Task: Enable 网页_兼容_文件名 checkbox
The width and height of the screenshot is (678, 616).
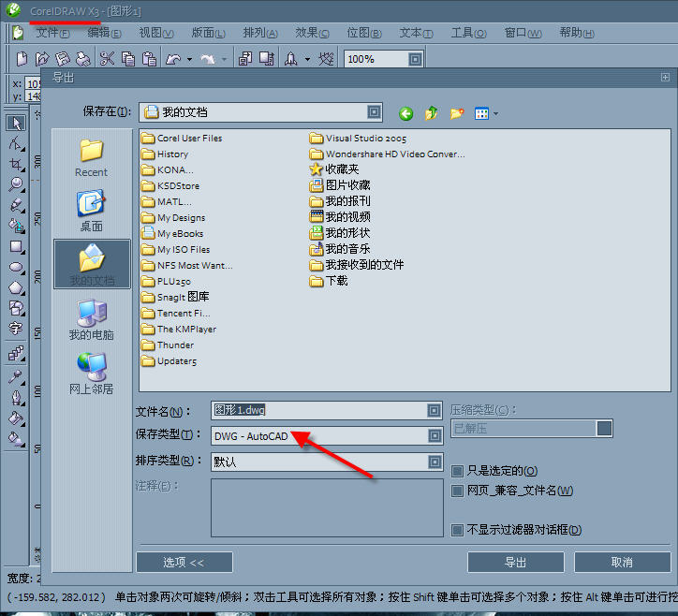Action: pyautogui.click(x=457, y=491)
